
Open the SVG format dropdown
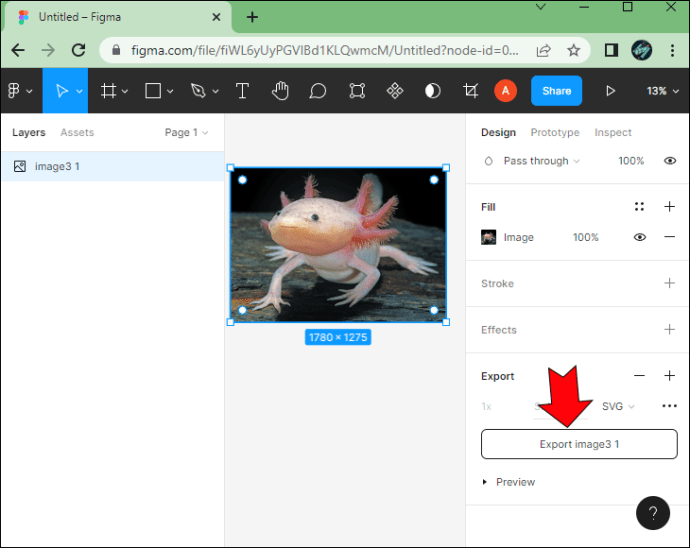(x=618, y=406)
